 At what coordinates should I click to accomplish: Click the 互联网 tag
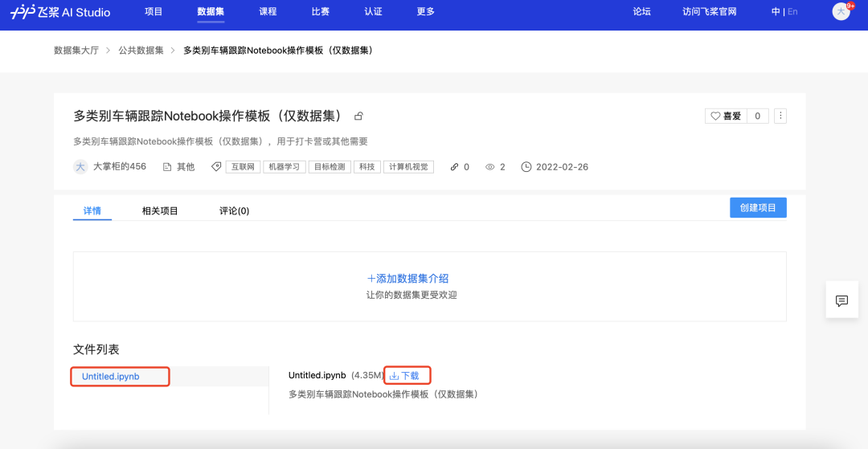pos(243,167)
